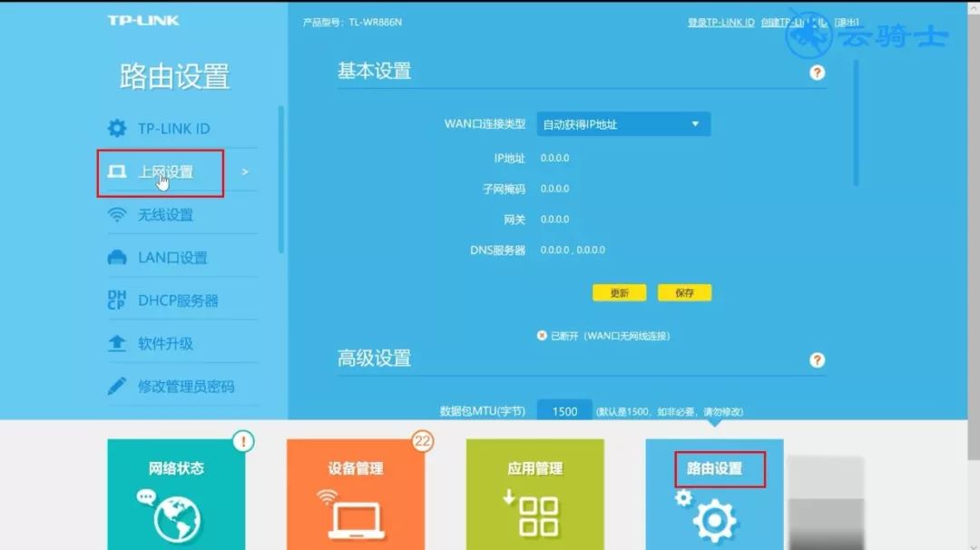Select the 路由设置 tile

pos(714,495)
